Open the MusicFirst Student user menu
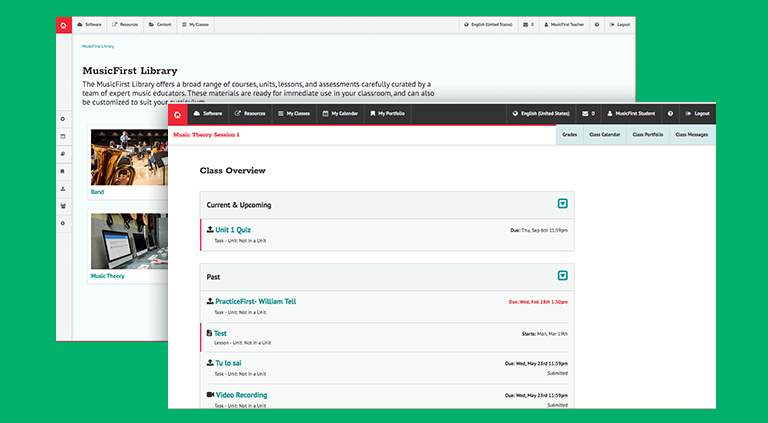This screenshot has height=423, width=768. coord(632,114)
